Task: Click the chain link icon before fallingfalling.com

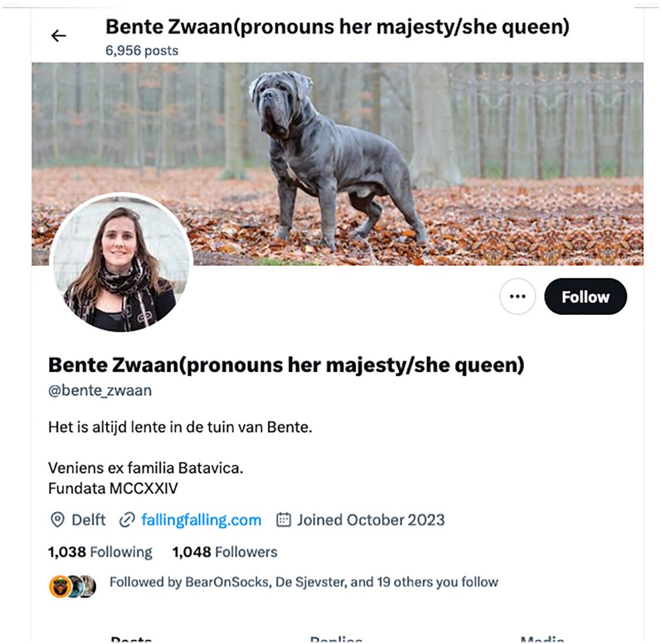Action: [127, 520]
